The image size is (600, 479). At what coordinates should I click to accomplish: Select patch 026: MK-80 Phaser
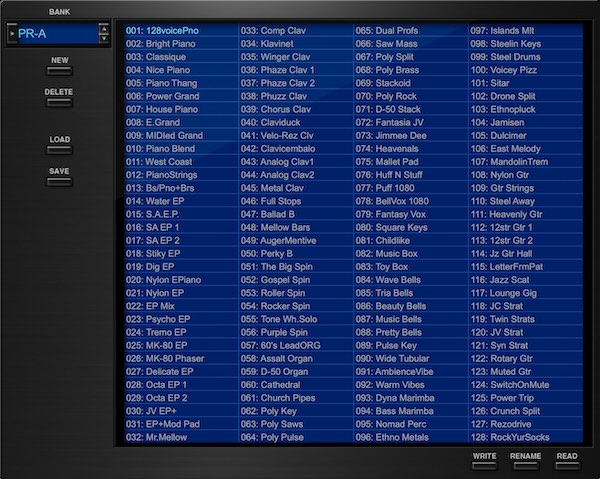[x=181, y=358]
